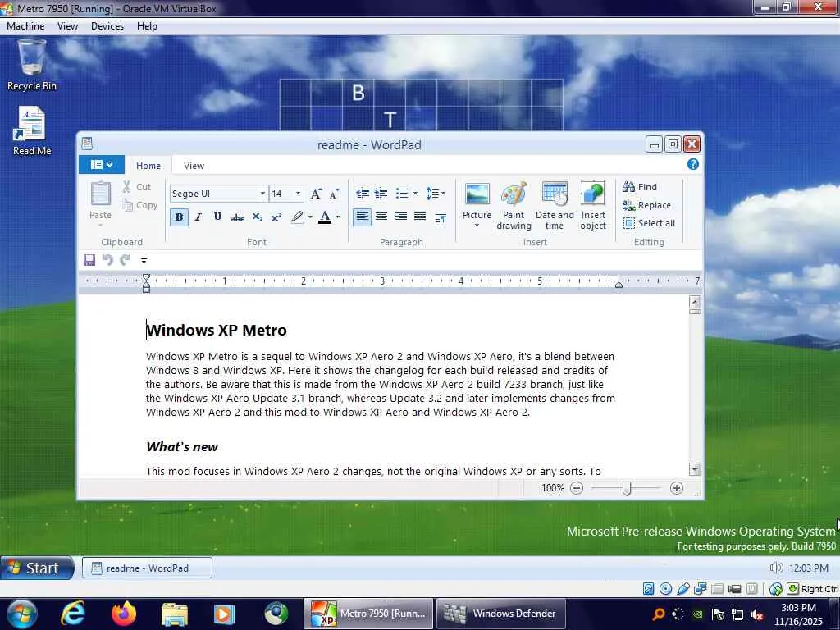Image resolution: width=840 pixels, height=630 pixels.
Task: Click the document scroll up arrow
Action: pos(695,302)
